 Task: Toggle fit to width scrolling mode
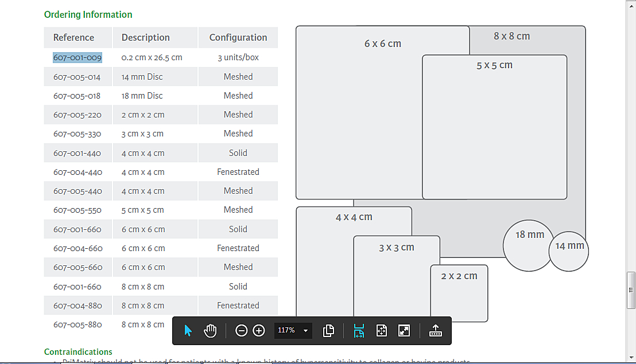coord(359,331)
